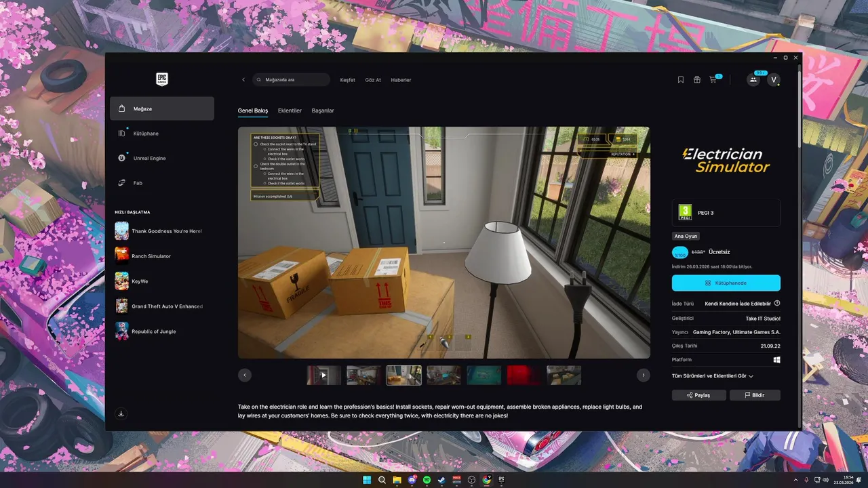Play the trailer video thumbnail
Viewport: 868px width, 488px height.
click(323, 375)
